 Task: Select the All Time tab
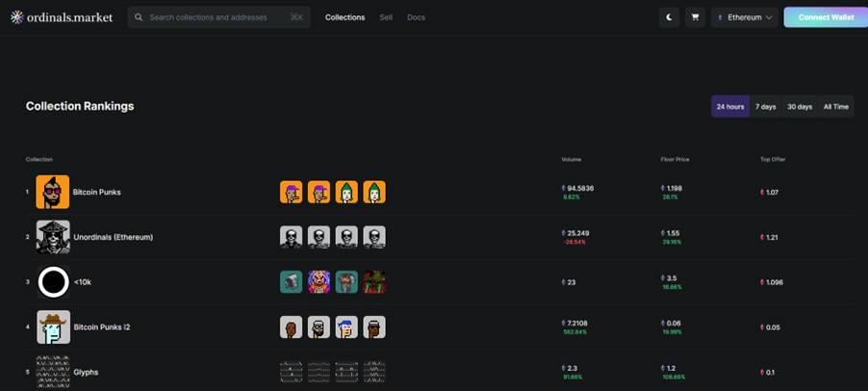[835, 106]
